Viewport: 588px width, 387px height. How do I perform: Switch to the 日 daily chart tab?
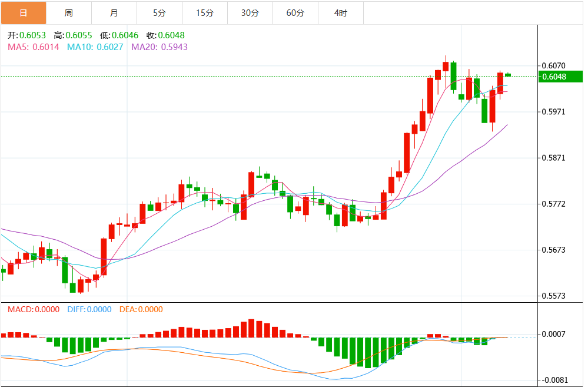(24, 13)
